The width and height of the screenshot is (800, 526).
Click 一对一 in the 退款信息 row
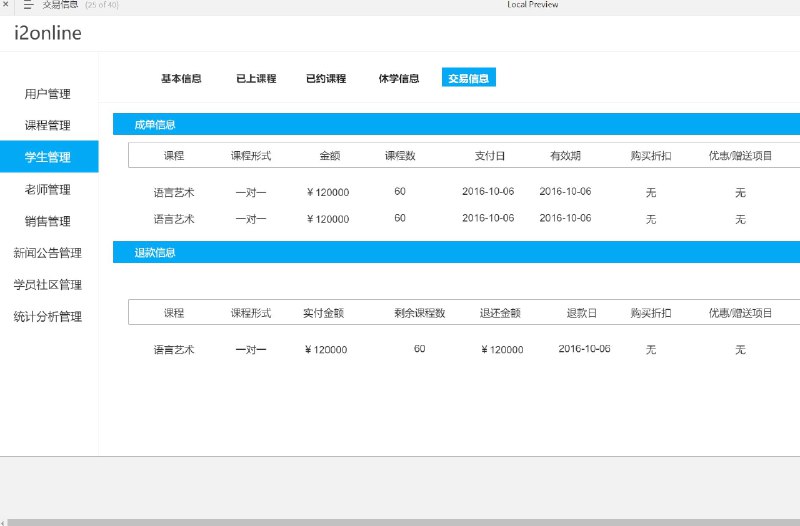click(251, 349)
